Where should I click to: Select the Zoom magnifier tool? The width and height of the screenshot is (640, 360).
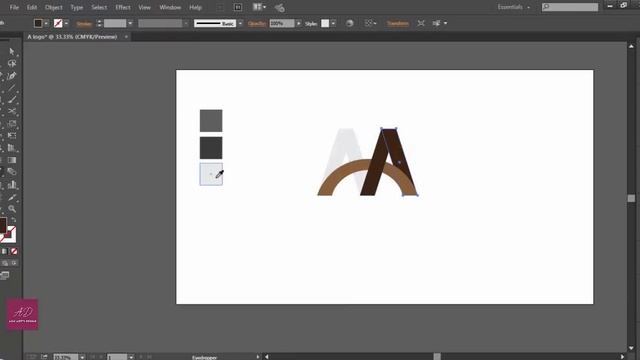[12, 209]
